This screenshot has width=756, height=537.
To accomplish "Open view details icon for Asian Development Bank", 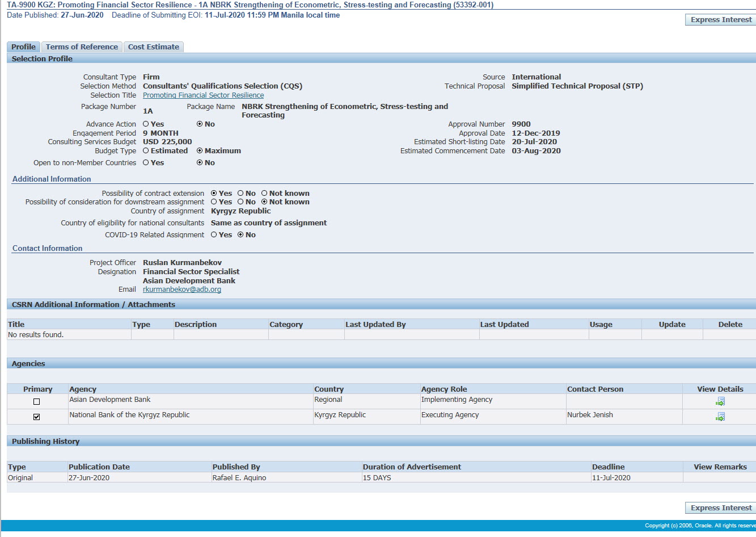I will [720, 401].
